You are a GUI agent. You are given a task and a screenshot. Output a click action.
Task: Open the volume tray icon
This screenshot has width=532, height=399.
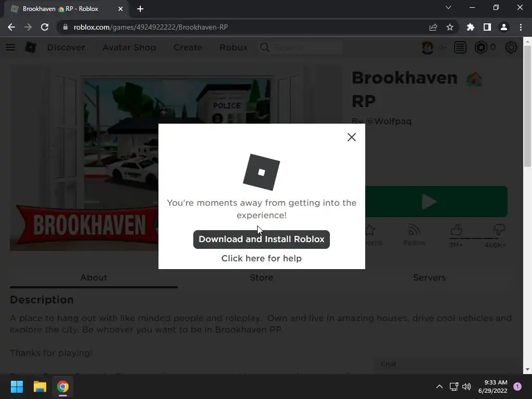pyautogui.click(x=467, y=387)
